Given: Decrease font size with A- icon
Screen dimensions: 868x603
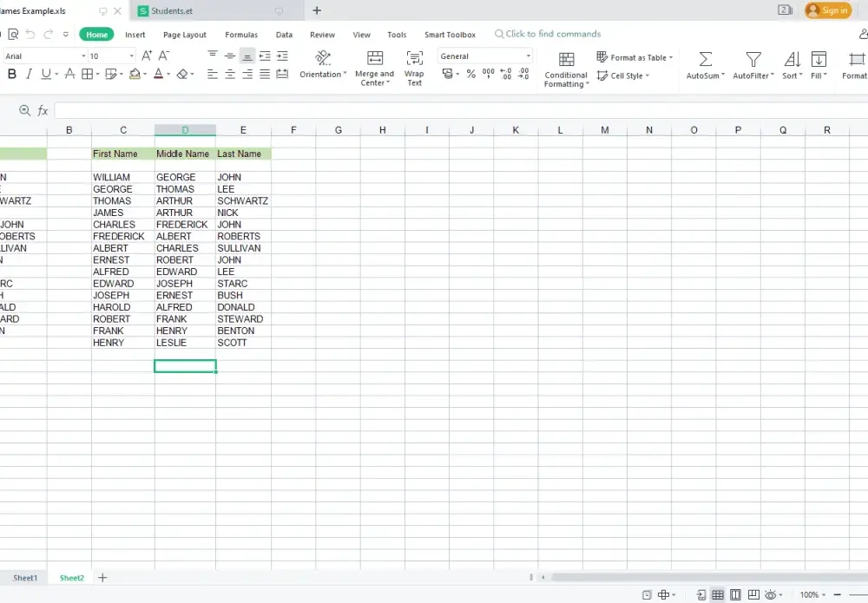Looking at the screenshot, I should 164,56.
